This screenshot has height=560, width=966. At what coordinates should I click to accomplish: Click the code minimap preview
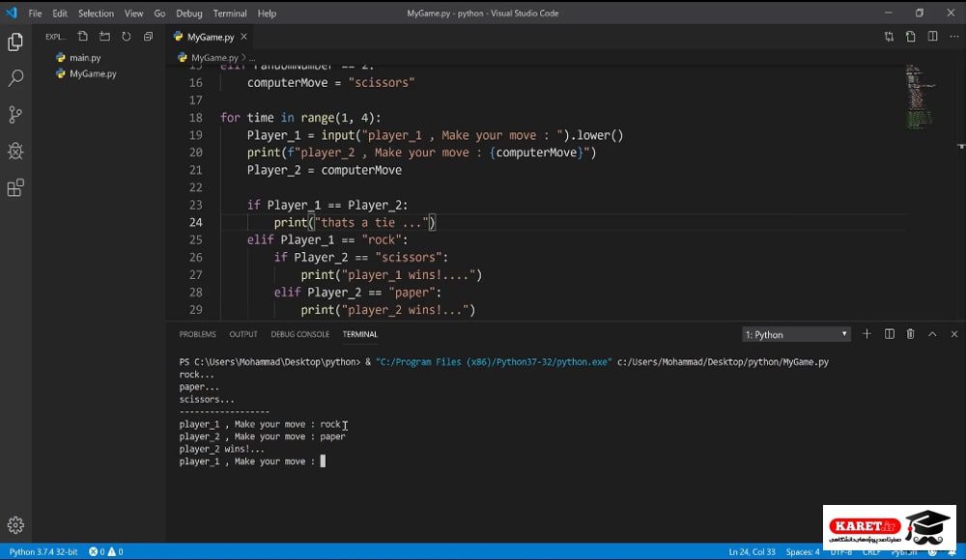tap(921, 97)
